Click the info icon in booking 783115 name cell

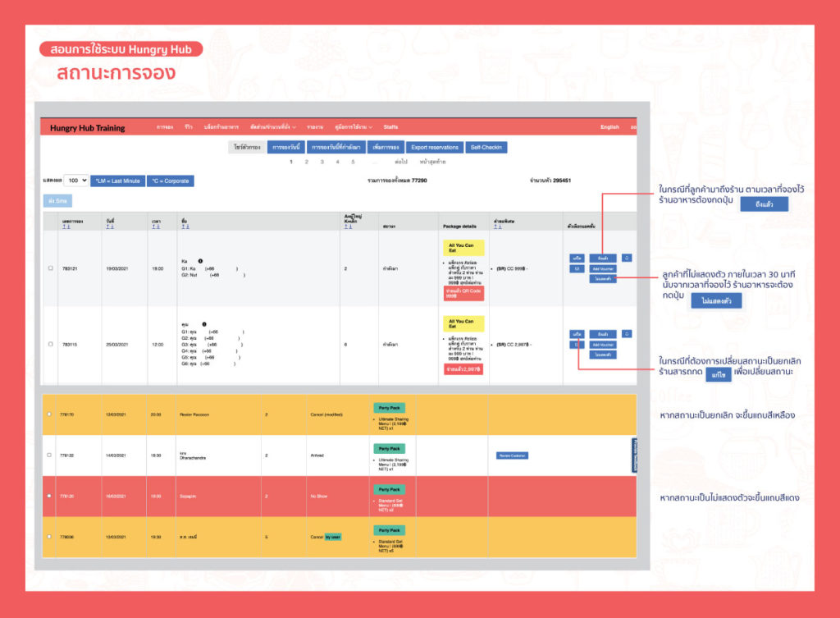point(204,324)
